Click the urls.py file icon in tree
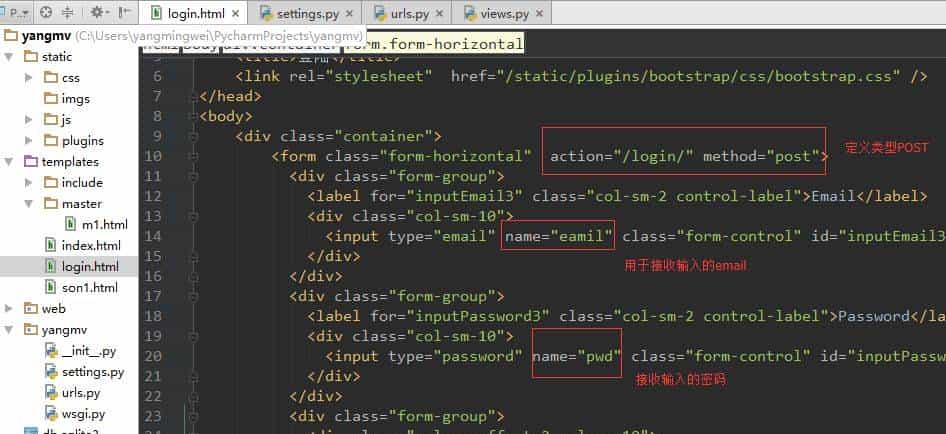This screenshot has height=434, width=946. pos(52,393)
